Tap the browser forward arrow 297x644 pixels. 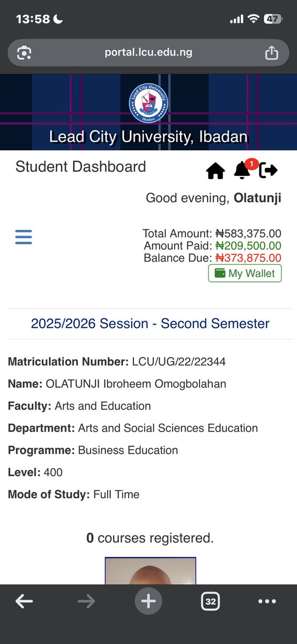tap(86, 602)
